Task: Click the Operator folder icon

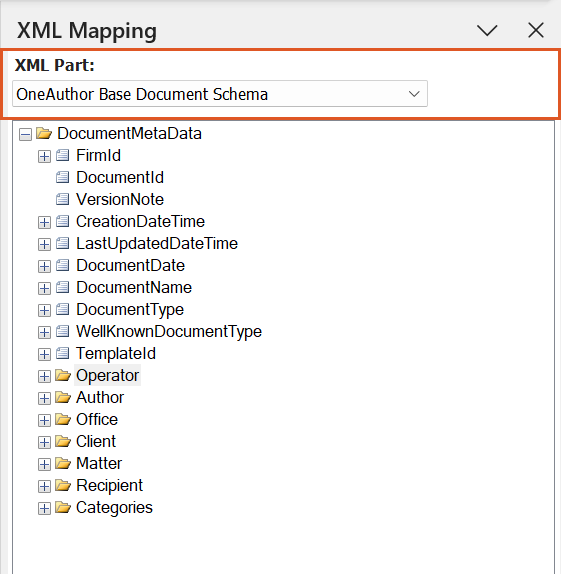Action: pos(63,375)
